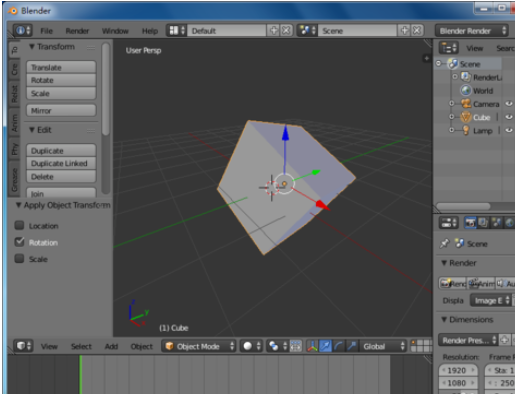Viewport: 515px width, 394px height.
Task: Add a new screen layout with plus icon
Action: 274,31
